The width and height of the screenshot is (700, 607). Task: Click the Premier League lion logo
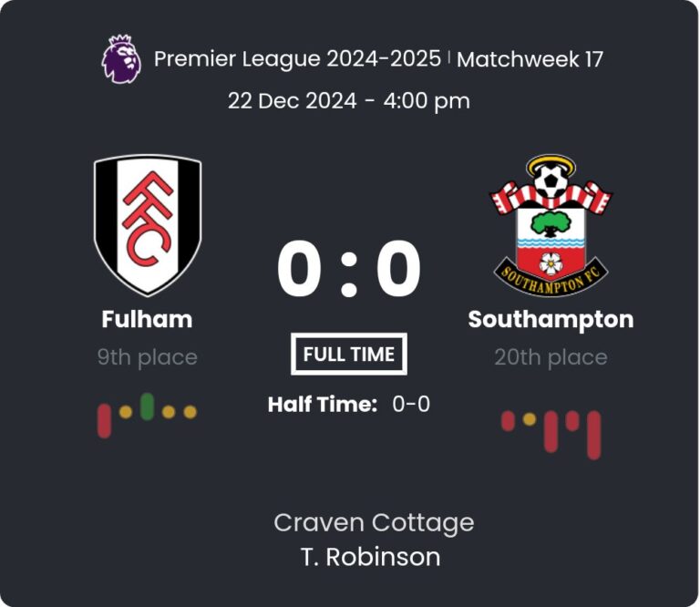tap(121, 59)
